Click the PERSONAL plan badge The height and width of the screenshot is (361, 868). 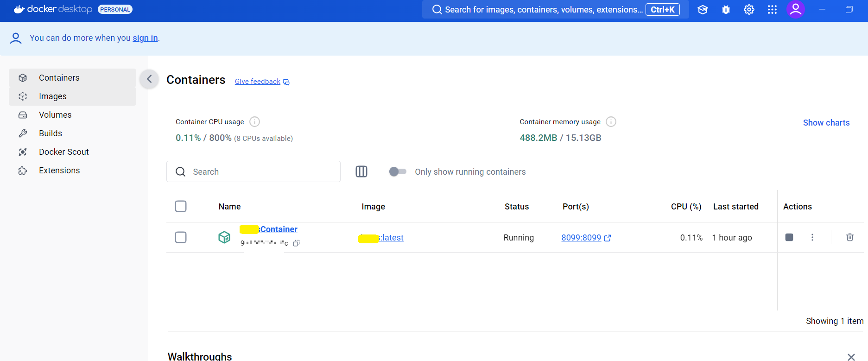[x=115, y=9]
